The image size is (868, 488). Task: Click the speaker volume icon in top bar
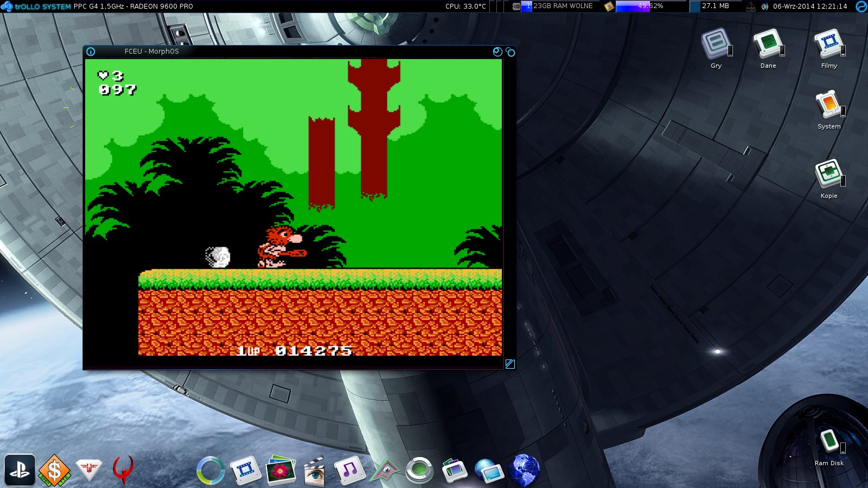pos(765,7)
